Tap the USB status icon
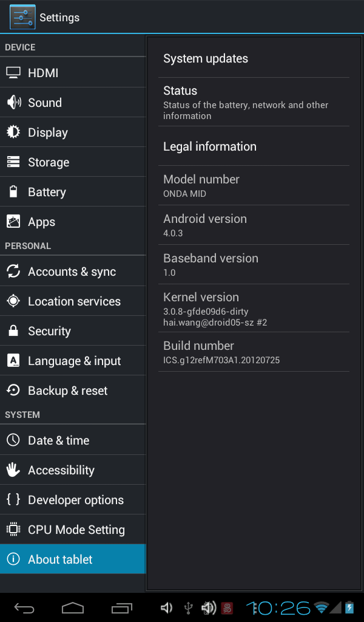 pyautogui.click(x=188, y=607)
